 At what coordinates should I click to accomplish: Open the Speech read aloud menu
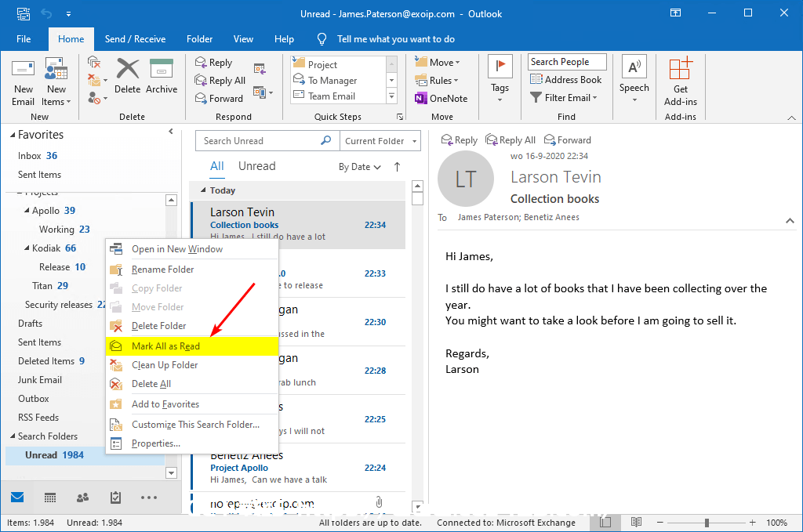(634, 79)
